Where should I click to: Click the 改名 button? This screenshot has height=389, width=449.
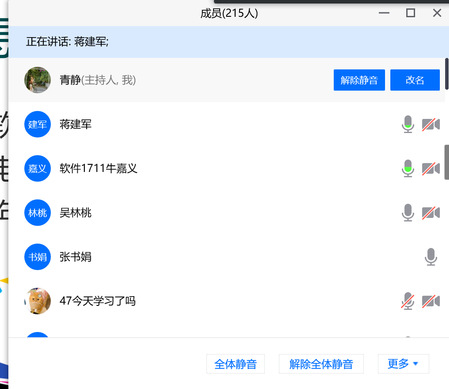tap(415, 80)
